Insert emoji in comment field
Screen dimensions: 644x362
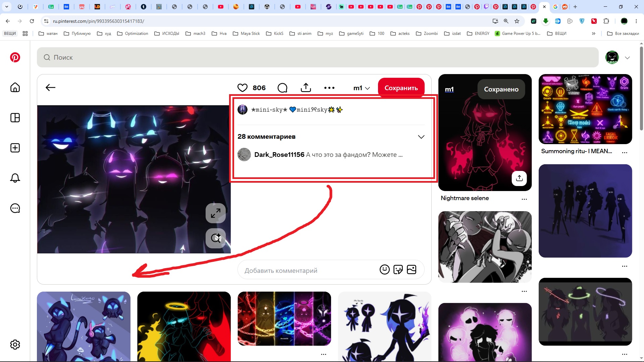[385, 269]
